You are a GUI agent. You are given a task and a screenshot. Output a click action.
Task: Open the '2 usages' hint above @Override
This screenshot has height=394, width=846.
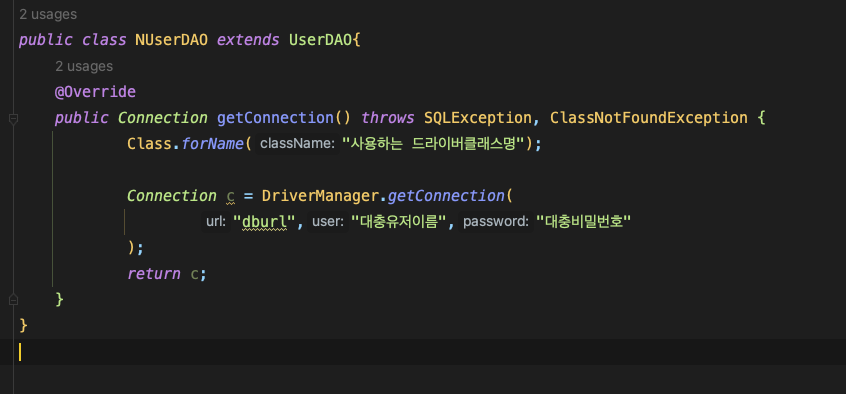point(84,66)
